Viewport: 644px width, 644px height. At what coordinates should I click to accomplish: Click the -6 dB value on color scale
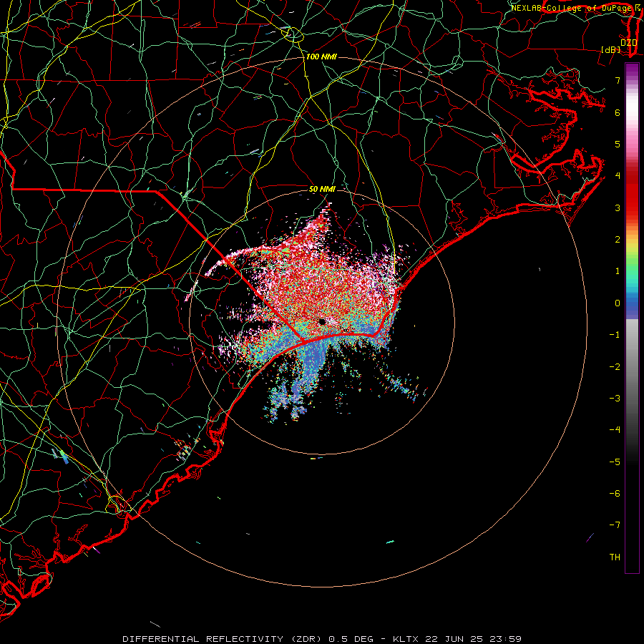click(x=615, y=494)
